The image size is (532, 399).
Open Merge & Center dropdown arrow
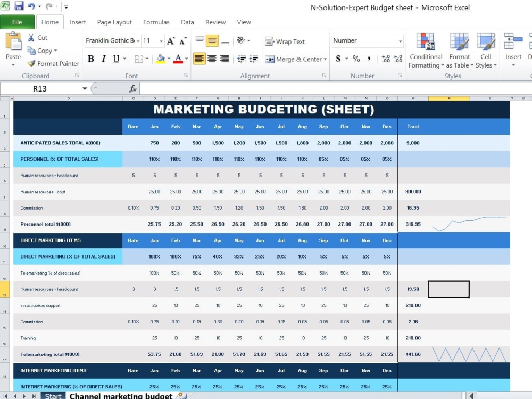[325, 59]
